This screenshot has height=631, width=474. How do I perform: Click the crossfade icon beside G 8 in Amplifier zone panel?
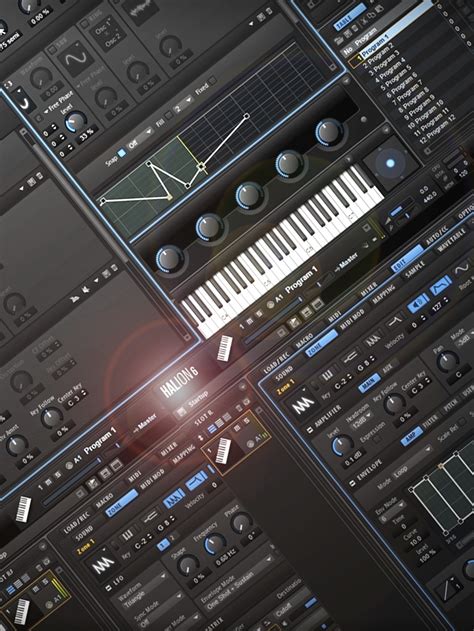pos(351,356)
